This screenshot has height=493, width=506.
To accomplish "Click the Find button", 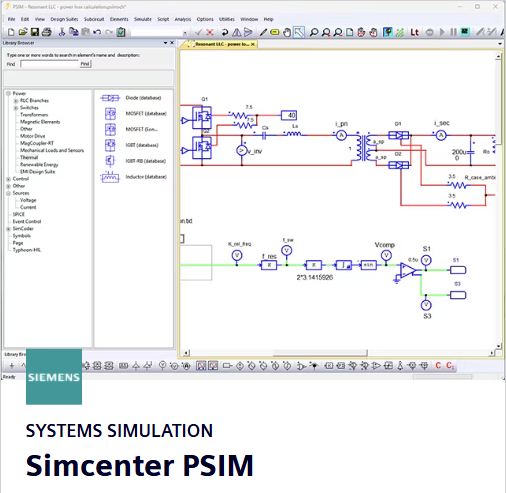I will tap(85, 64).
